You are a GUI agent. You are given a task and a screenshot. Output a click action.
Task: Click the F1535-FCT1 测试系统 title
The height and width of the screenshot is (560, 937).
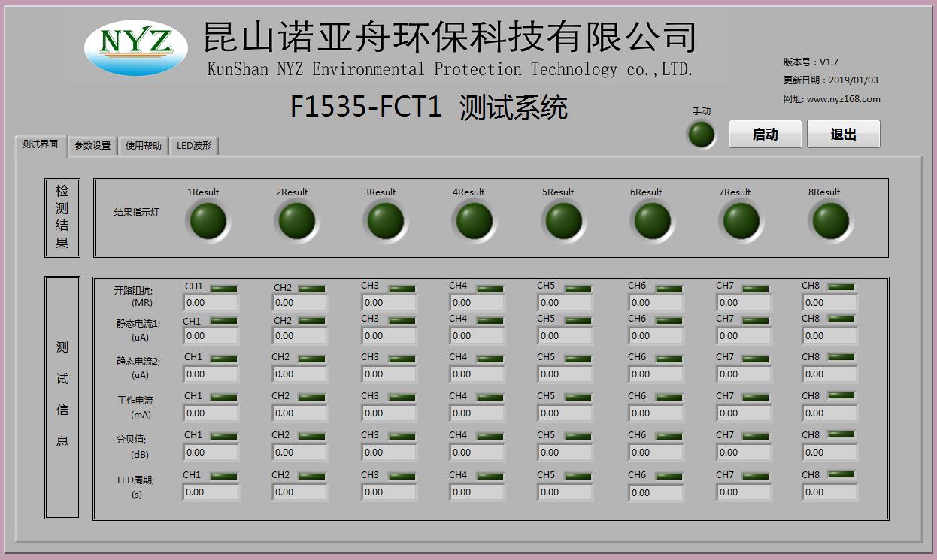pyautogui.click(x=429, y=107)
